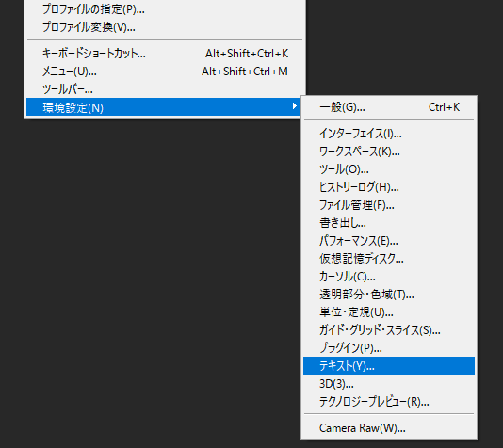The height and width of the screenshot is (448, 503).
Task: Open Camera Raw(W)... preferences
Action: pyautogui.click(x=389, y=428)
